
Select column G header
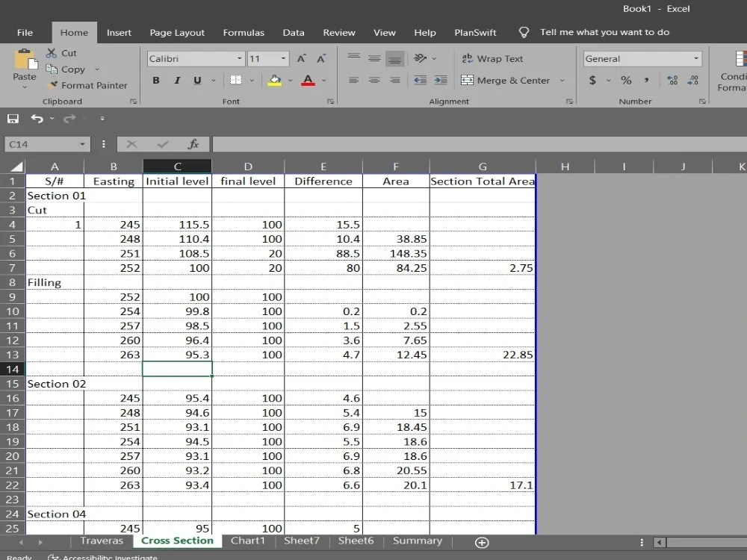(483, 167)
